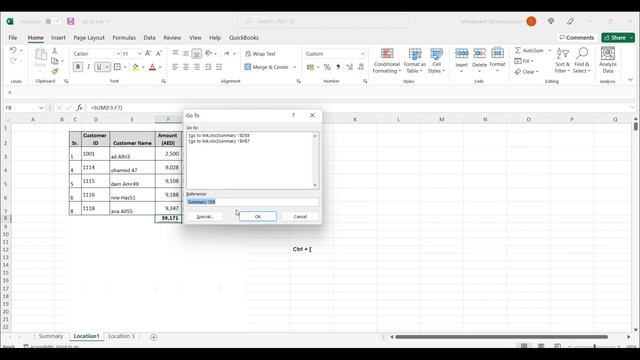640x360 pixels.
Task: Close the Go To dialog
Action: pyautogui.click(x=312, y=116)
